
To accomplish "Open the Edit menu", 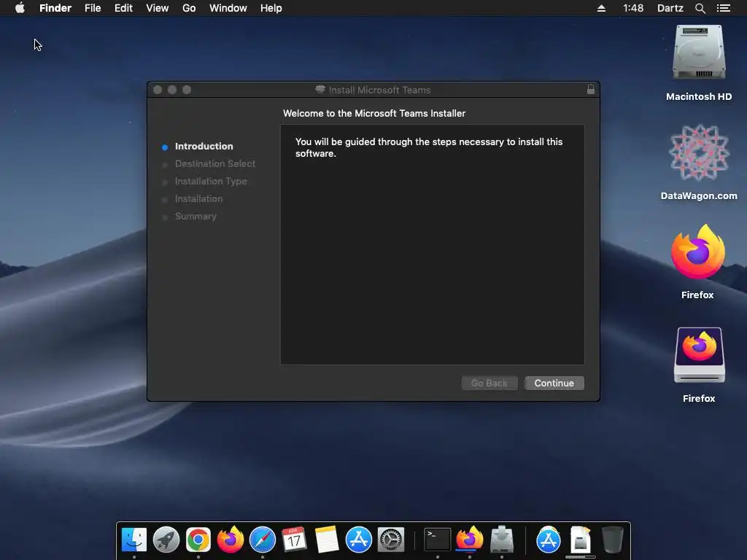I will (x=123, y=8).
